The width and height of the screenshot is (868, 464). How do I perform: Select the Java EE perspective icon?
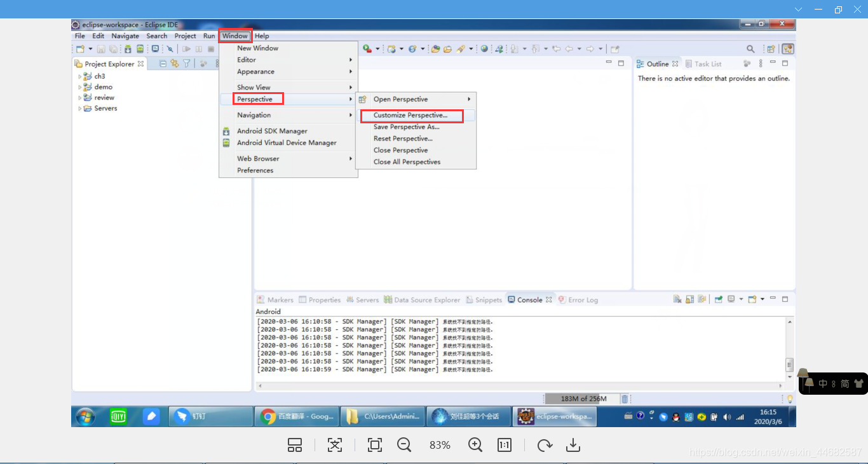click(788, 49)
